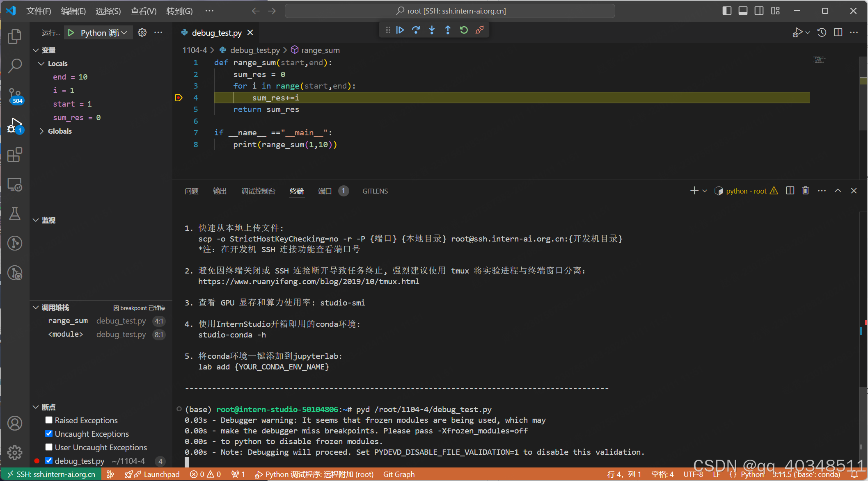Switch to the 调试控制台 panel tab
Screen dimensions: 868x481
point(258,191)
